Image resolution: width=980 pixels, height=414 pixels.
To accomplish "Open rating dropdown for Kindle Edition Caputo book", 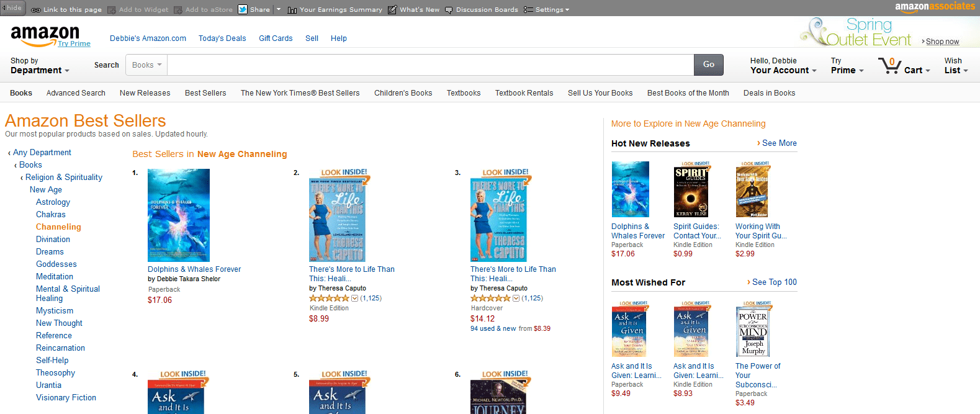I will pos(355,299).
